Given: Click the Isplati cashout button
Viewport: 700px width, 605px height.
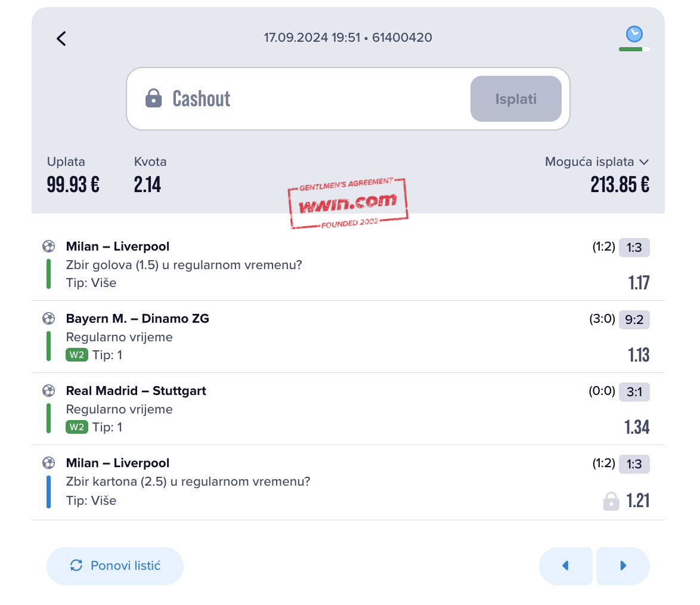Looking at the screenshot, I should (516, 99).
